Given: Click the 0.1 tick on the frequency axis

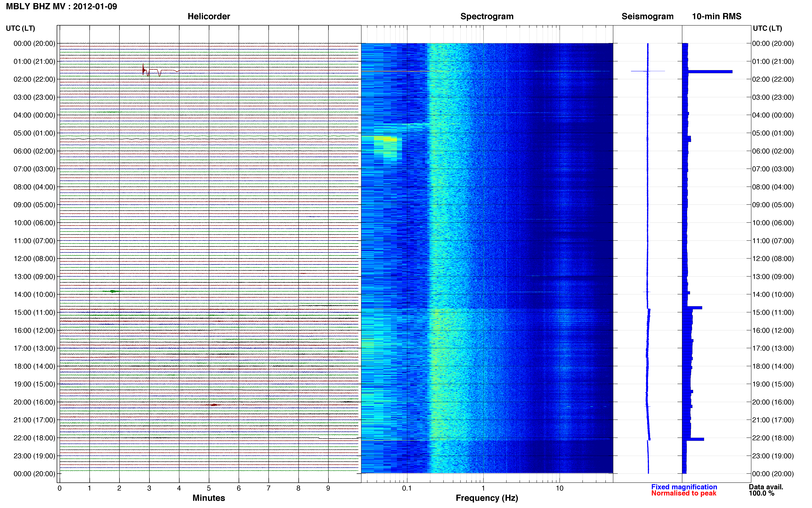Looking at the screenshot, I should 407,488.
